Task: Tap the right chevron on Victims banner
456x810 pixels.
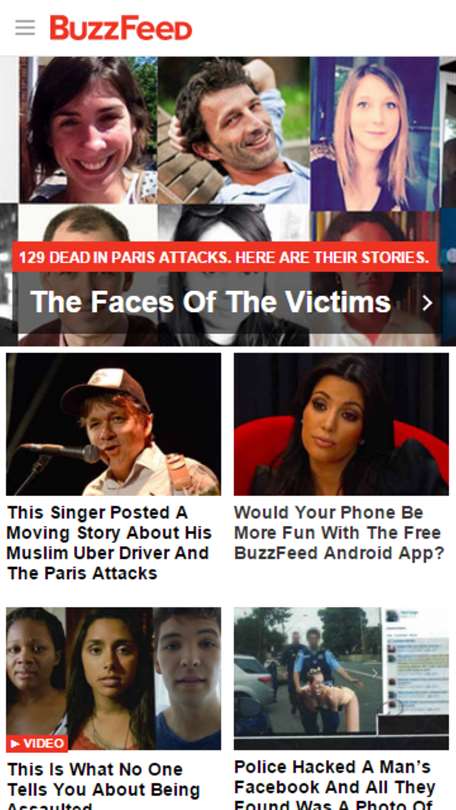Action: 427,303
